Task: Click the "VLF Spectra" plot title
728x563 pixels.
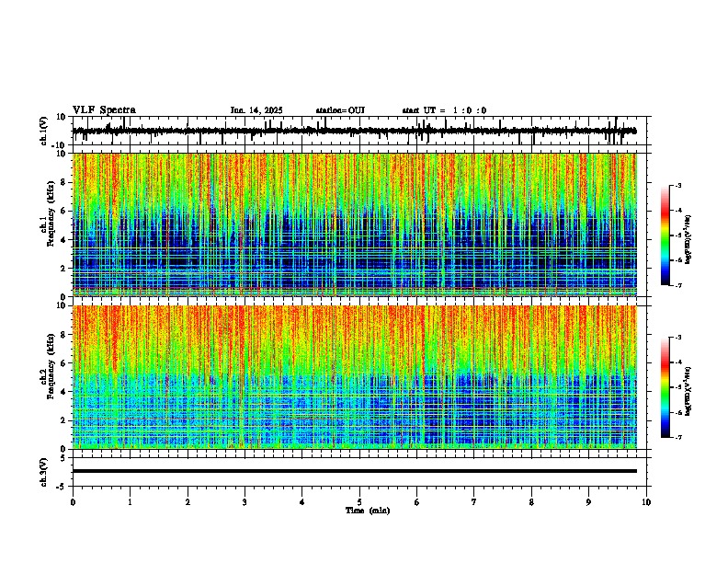Action: coord(104,110)
